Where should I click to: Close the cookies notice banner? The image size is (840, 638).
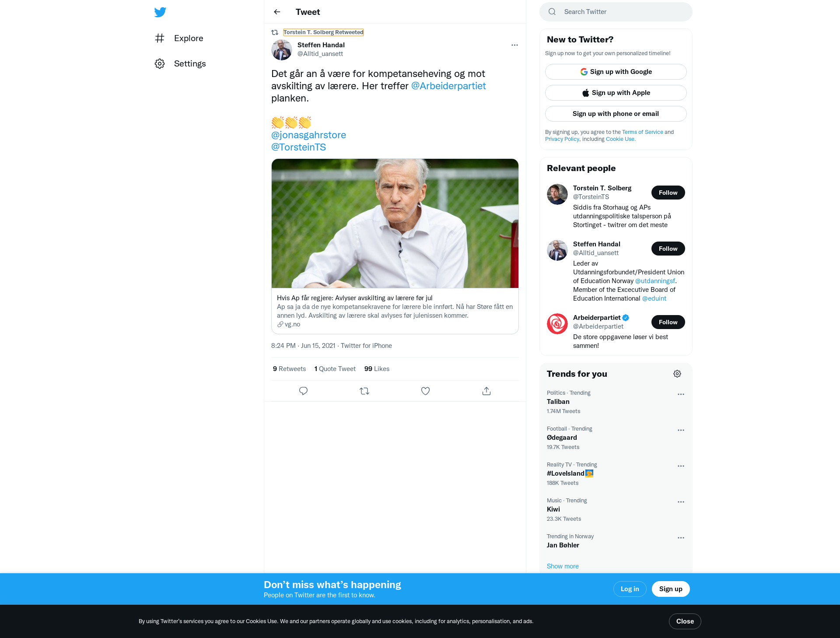coord(685,621)
